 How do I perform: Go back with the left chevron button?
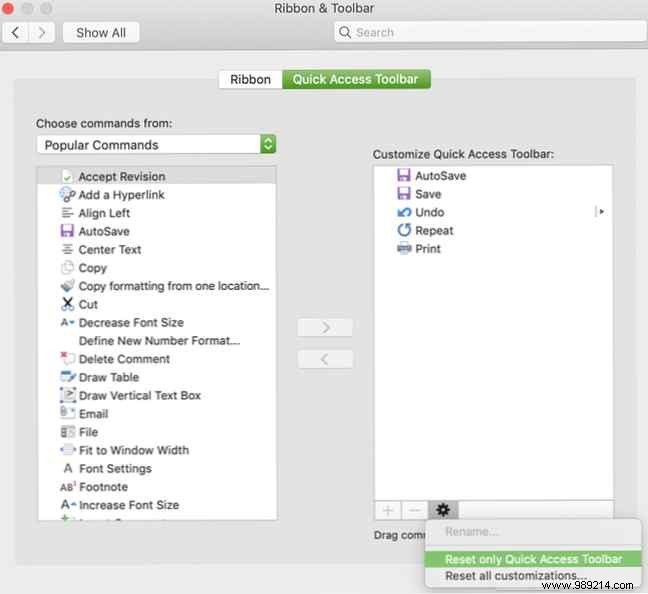point(15,33)
